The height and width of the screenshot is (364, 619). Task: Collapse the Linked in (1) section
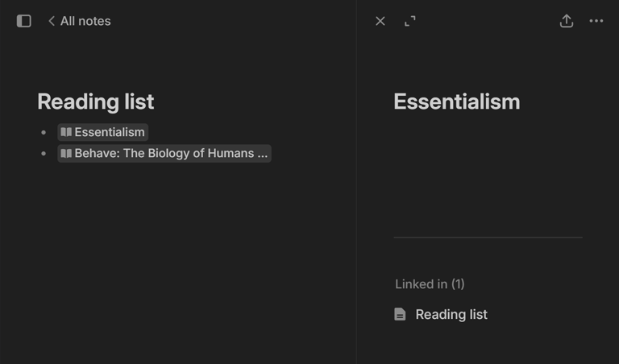430,283
